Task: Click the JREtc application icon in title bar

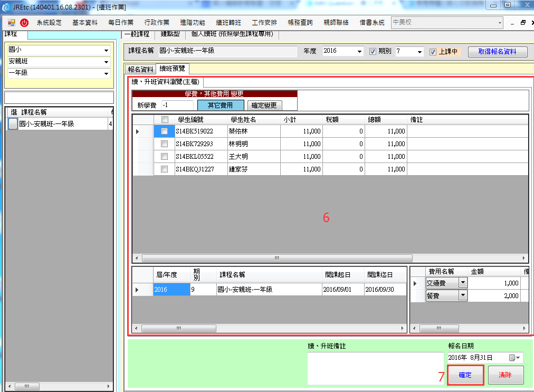Action: click(x=6, y=7)
